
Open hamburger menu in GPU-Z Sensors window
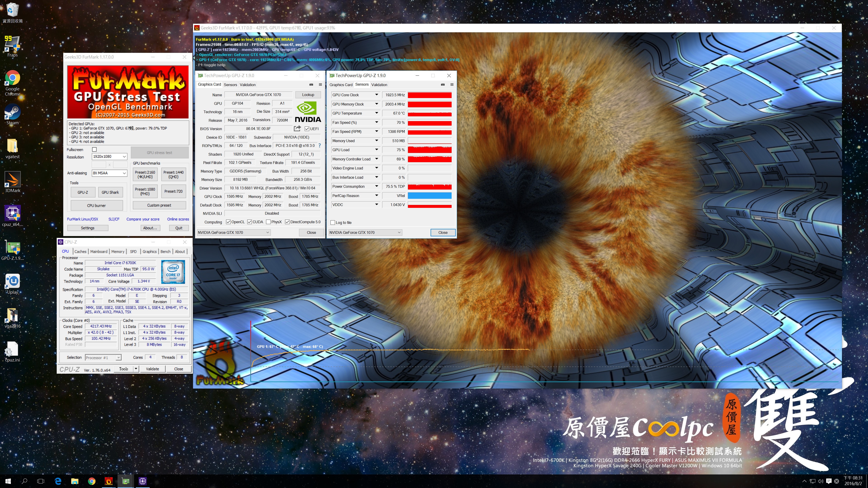(452, 84)
